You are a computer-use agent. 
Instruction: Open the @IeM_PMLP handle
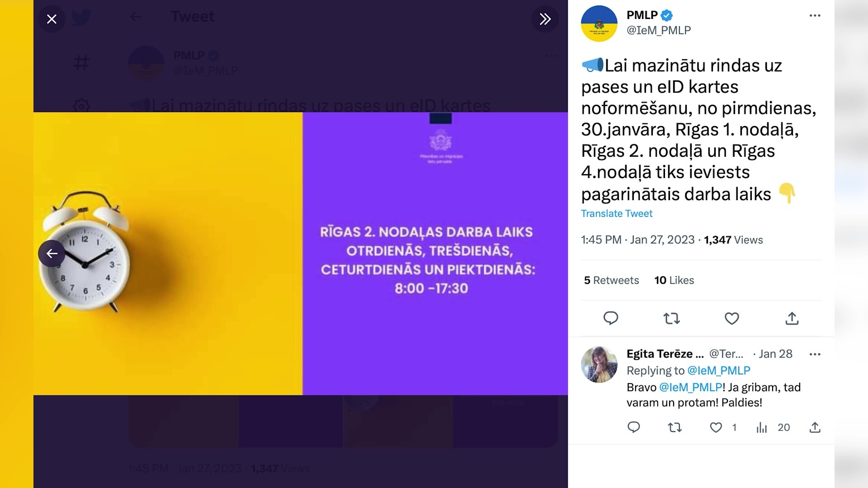pos(659,30)
